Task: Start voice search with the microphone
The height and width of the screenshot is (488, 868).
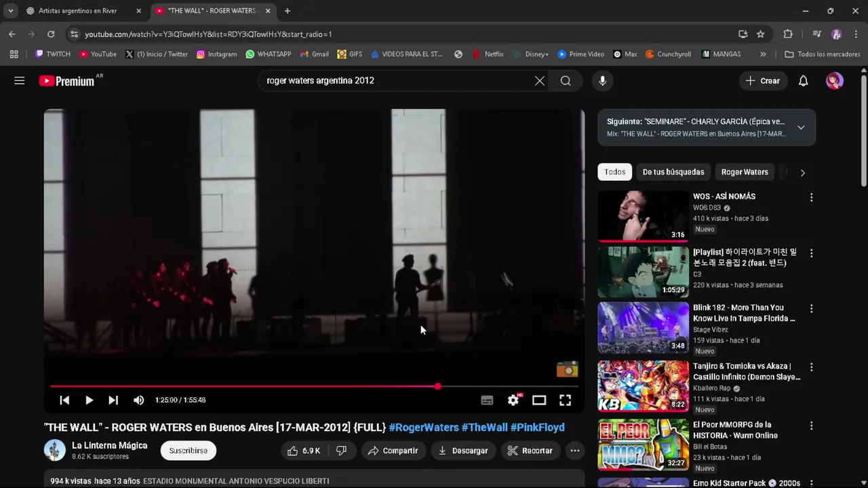Action: [602, 81]
